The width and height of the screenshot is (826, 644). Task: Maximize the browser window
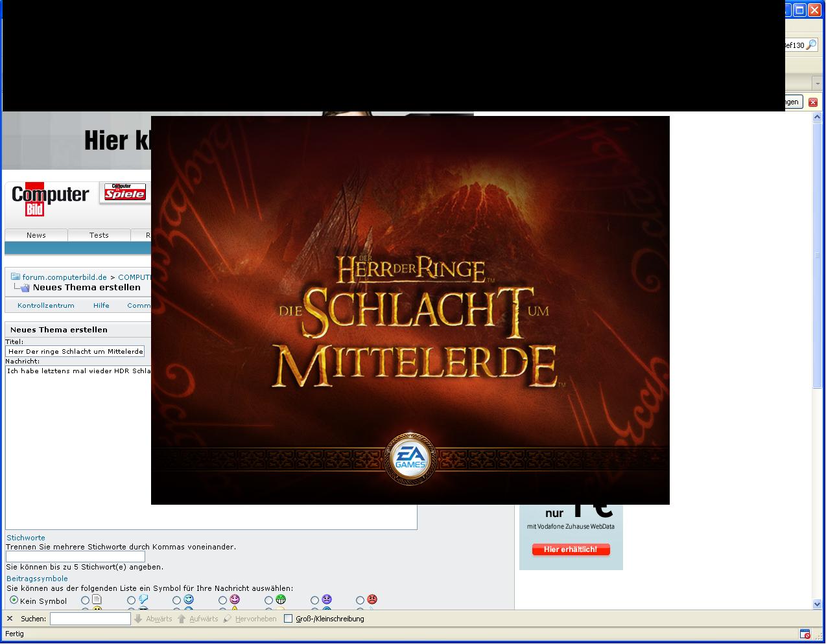800,10
